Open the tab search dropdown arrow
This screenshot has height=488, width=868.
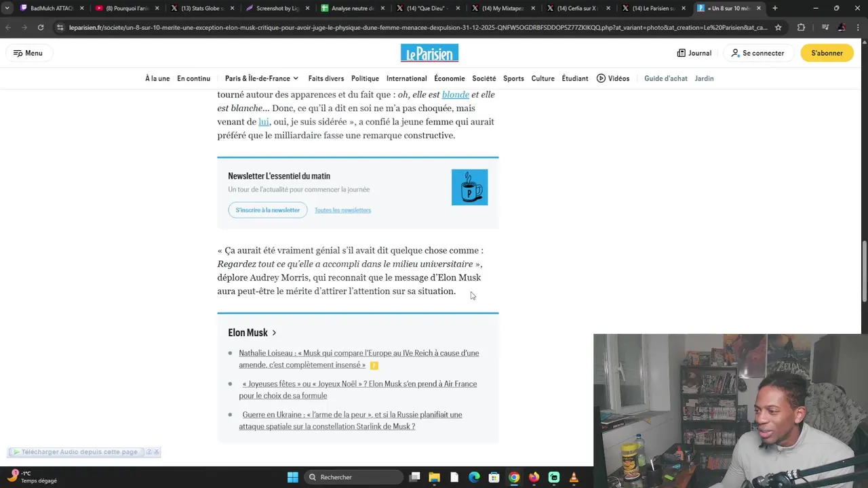pos(7,8)
